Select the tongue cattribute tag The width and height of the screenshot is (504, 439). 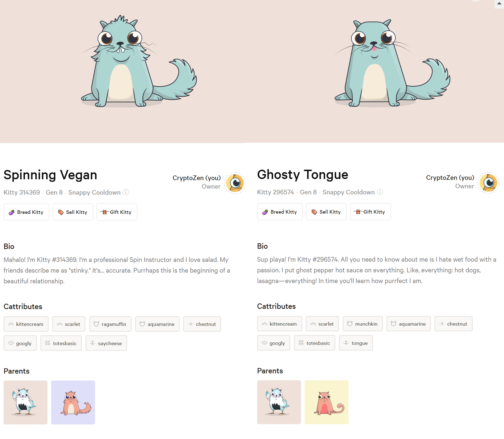point(356,343)
